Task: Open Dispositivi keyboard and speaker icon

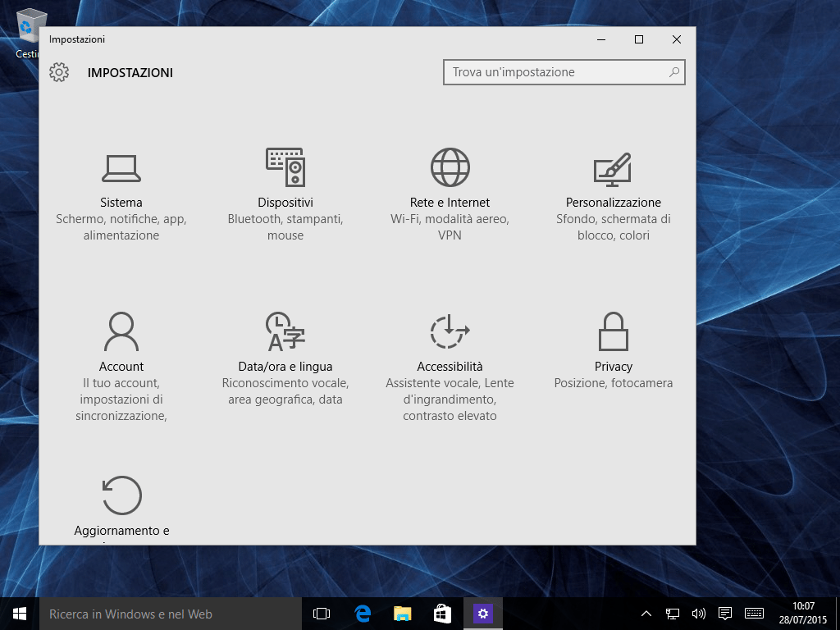Action: tap(285, 167)
